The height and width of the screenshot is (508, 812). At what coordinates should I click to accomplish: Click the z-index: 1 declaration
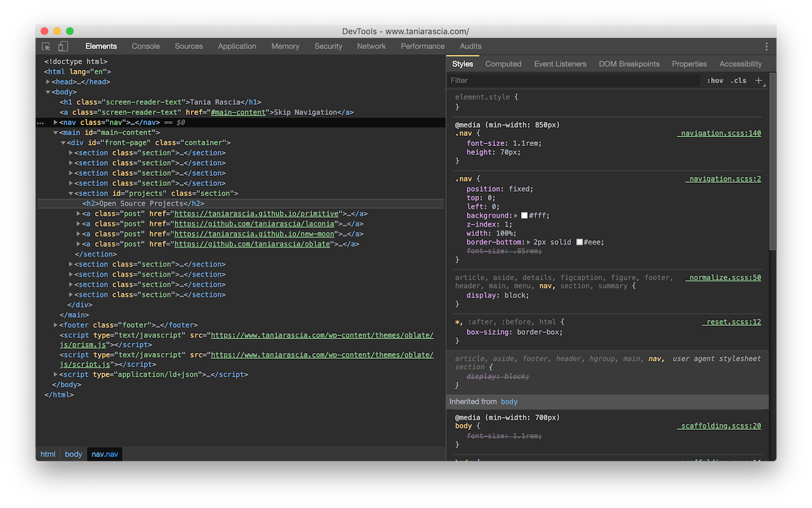(489, 225)
